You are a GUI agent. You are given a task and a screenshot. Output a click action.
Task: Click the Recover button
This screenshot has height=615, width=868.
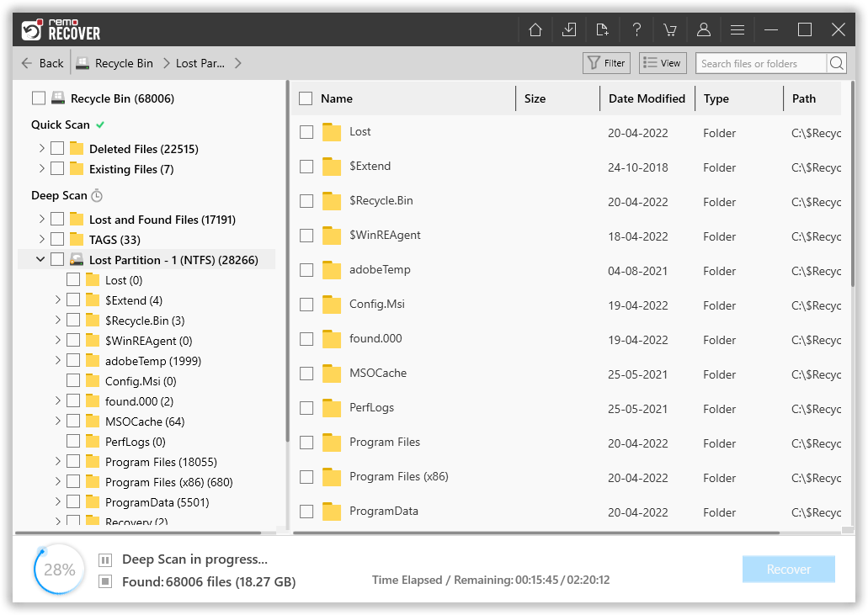788,569
